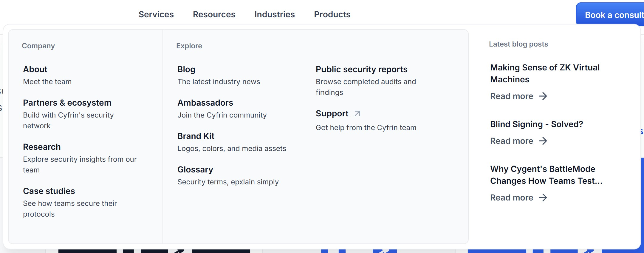Open Partners & ecosystem link
644x253 pixels.
pos(67,103)
